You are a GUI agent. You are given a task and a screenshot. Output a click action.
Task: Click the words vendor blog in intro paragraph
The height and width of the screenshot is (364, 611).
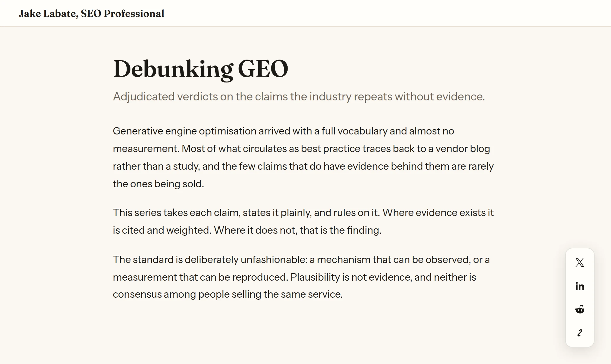(x=463, y=149)
